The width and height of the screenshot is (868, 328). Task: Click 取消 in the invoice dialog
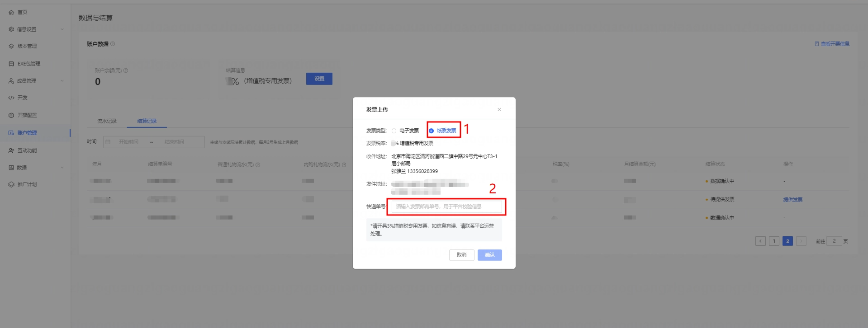point(461,255)
